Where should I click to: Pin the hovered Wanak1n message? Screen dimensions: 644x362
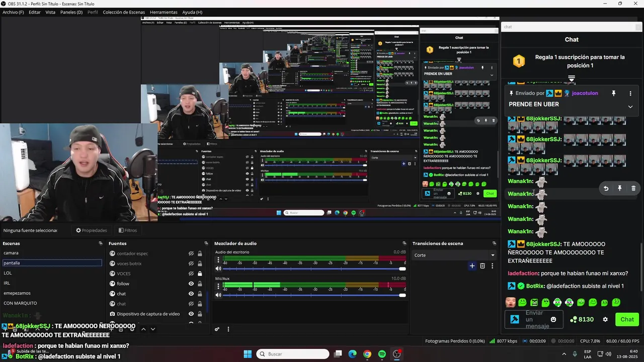pyautogui.click(x=619, y=188)
